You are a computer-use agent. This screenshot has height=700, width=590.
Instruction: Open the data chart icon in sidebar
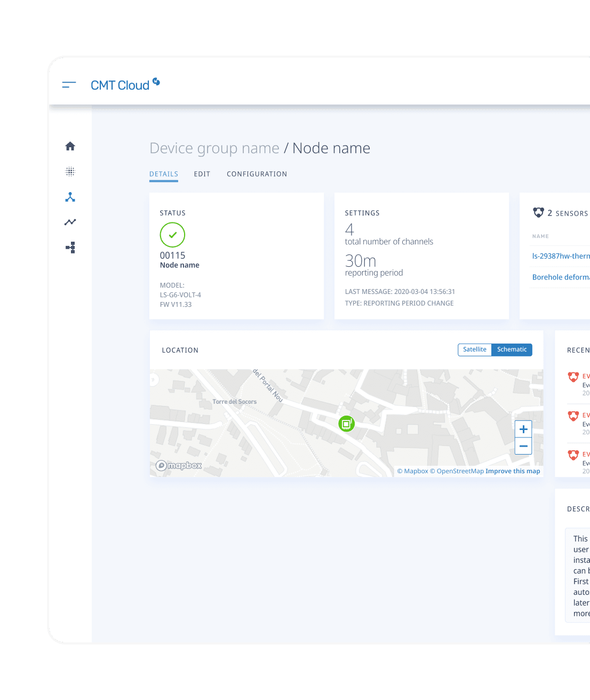[70, 222]
